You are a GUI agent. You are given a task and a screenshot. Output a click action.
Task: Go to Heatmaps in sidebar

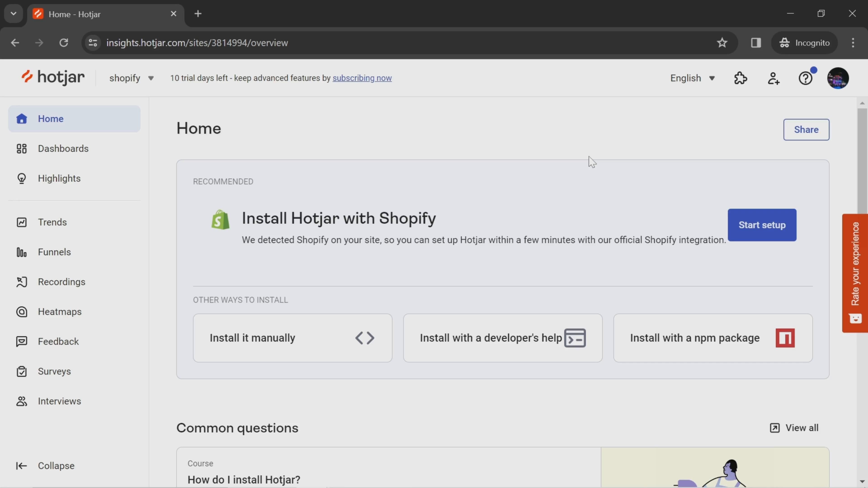point(60,312)
